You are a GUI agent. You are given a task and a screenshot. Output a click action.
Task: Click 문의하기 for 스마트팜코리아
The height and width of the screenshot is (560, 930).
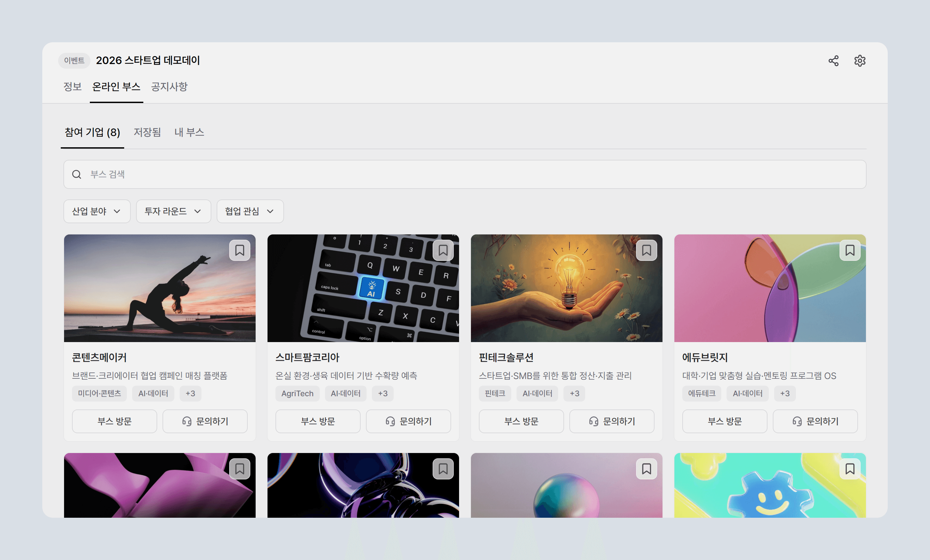tap(409, 421)
